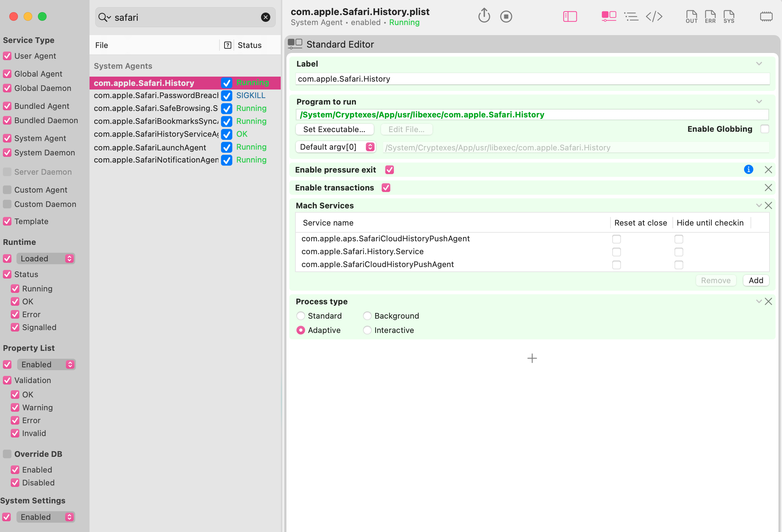The image size is (782, 532).
Task: Switch to expert list editor icon
Action: pyautogui.click(x=631, y=16)
